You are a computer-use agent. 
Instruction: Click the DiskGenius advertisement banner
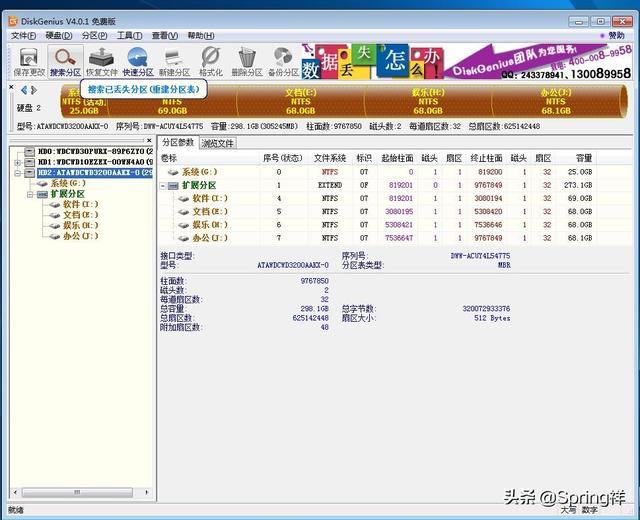pos(467,61)
